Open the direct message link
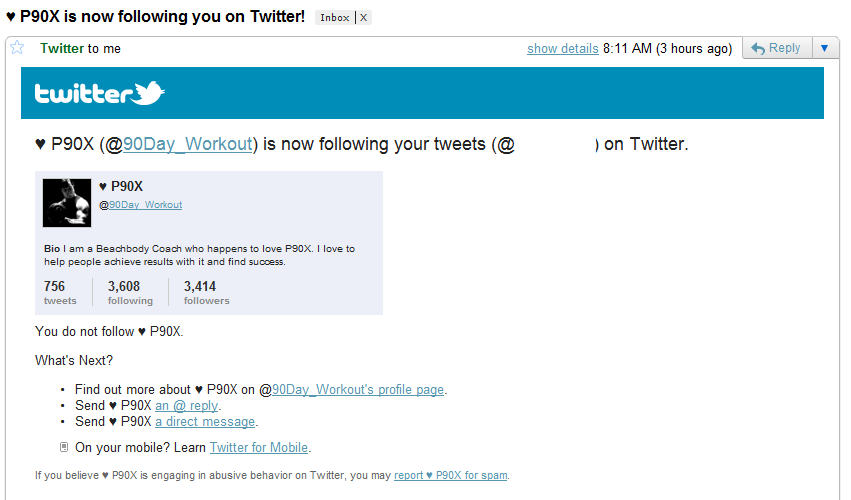This screenshot has width=851, height=500. point(205,422)
